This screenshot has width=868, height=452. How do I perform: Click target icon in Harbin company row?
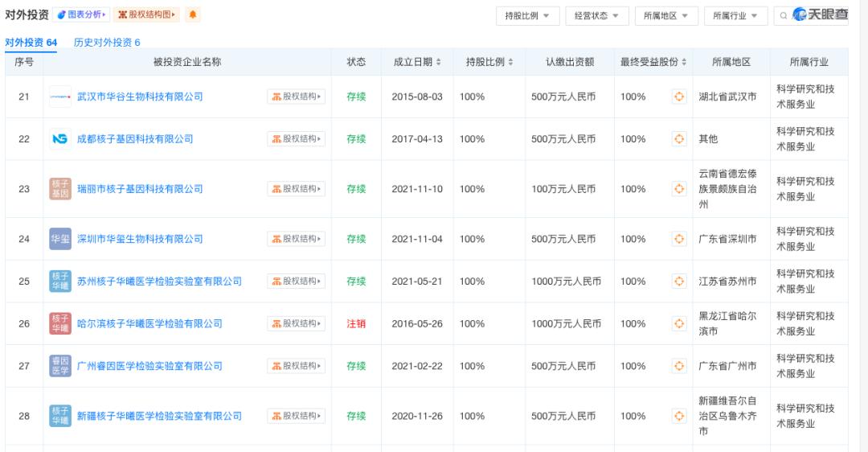(679, 323)
